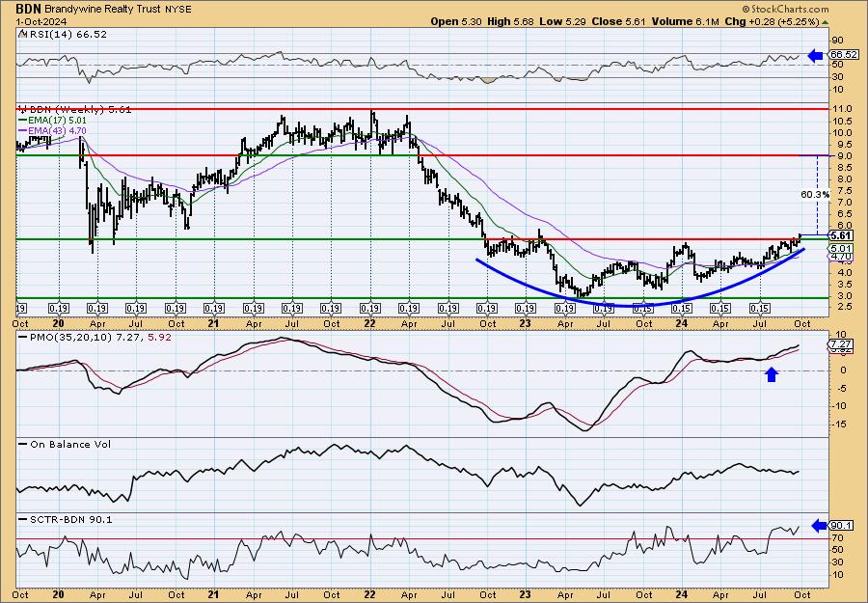868x603 pixels.
Task: Click the Open 5.30 value
Action: pyautogui.click(x=458, y=21)
